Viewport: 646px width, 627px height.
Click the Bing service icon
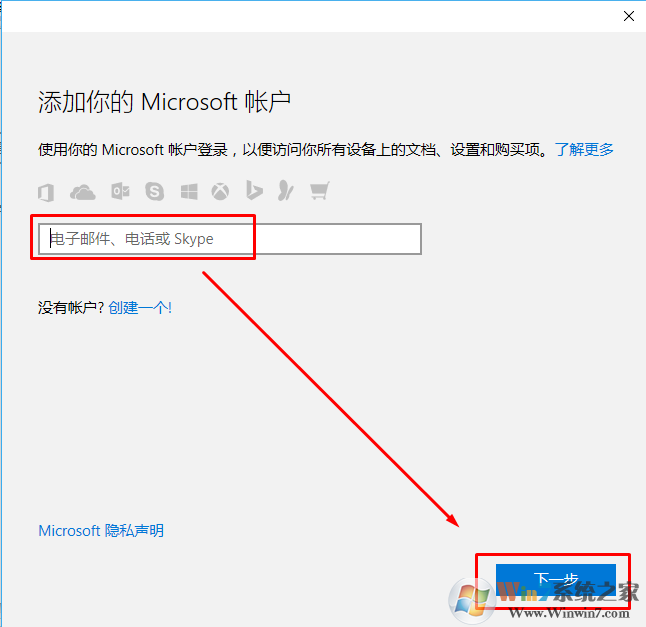(x=254, y=190)
